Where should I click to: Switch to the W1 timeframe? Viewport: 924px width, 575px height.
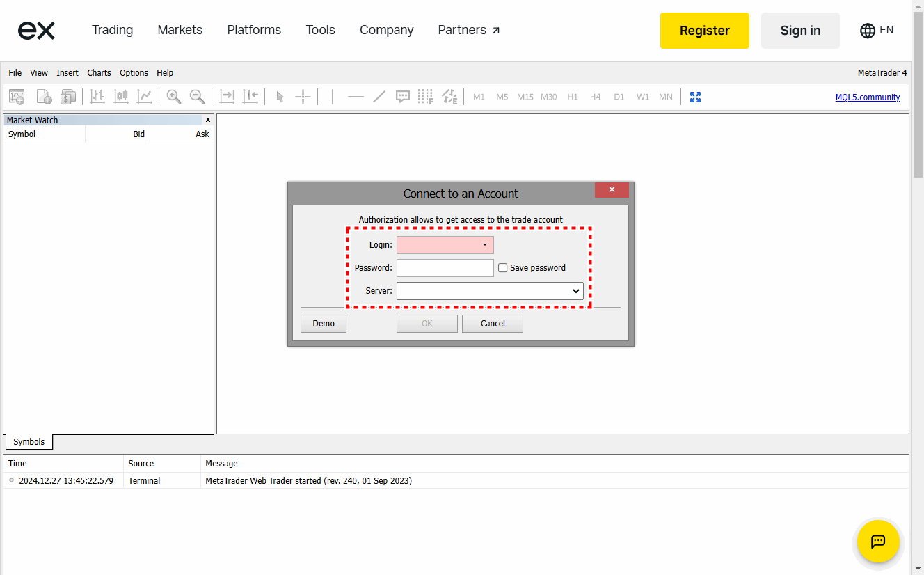pos(643,97)
